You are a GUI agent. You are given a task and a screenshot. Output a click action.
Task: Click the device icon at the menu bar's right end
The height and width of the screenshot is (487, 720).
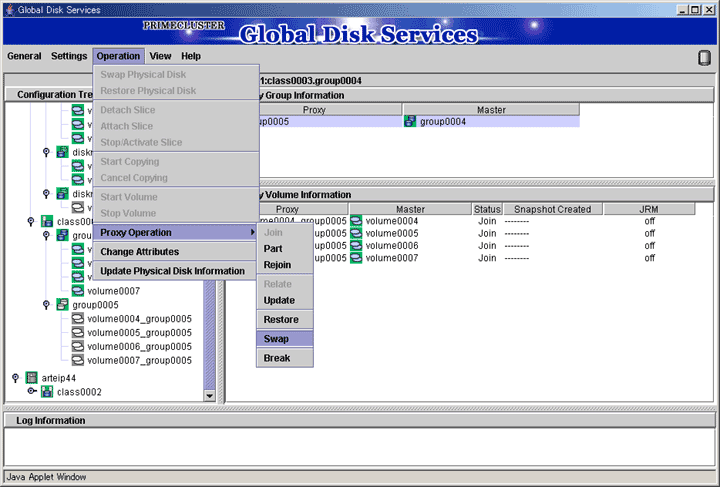coord(704,58)
